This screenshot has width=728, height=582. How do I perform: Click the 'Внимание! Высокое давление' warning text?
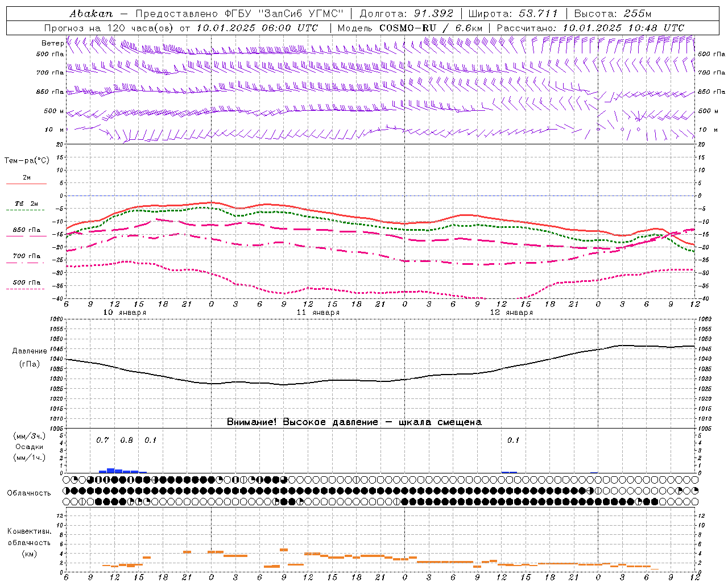pos(303,422)
